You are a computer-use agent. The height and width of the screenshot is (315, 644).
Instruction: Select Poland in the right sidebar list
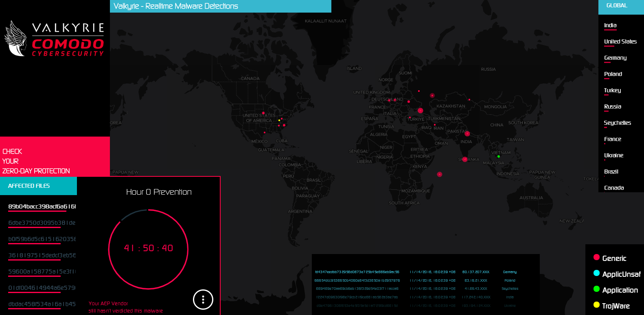click(x=613, y=74)
